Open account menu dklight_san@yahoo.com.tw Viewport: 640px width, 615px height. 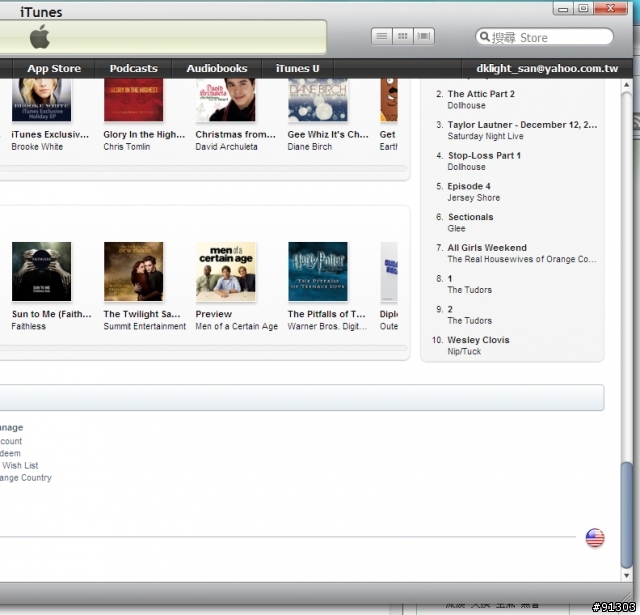[x=547, y=68]
